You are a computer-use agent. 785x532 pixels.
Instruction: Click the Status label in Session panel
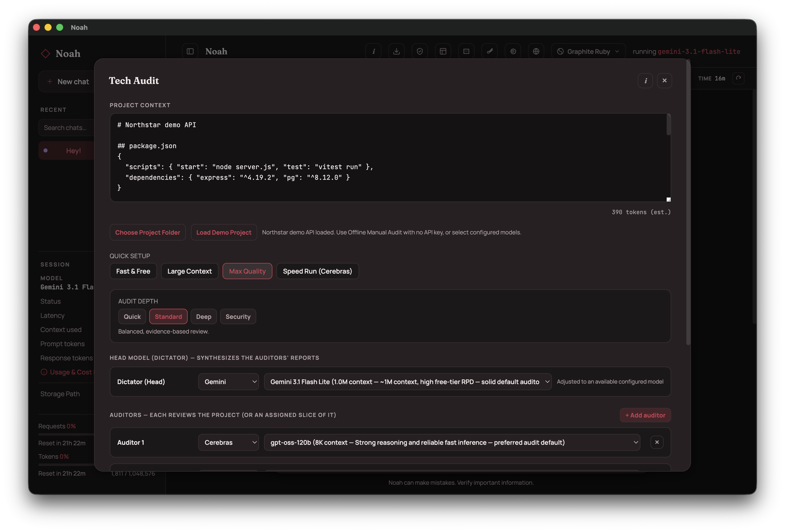tap(51, 301)
